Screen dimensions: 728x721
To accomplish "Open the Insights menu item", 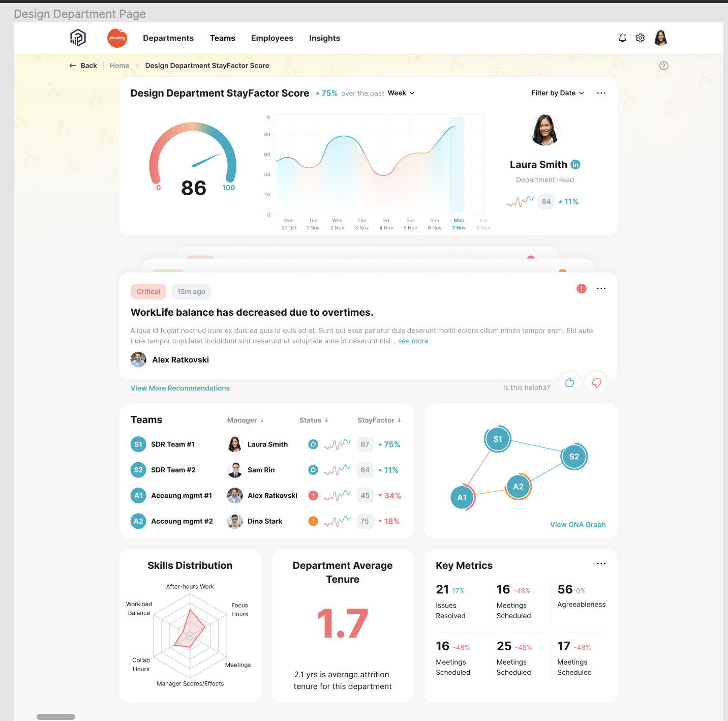I will 324,38.
